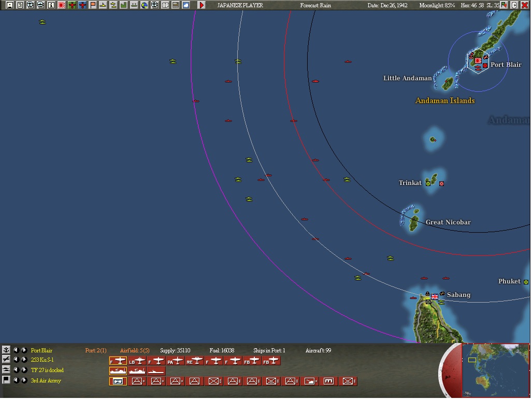Open the weather cloud toolbar icon
This screenshot has width=532, height=399.
186,5
